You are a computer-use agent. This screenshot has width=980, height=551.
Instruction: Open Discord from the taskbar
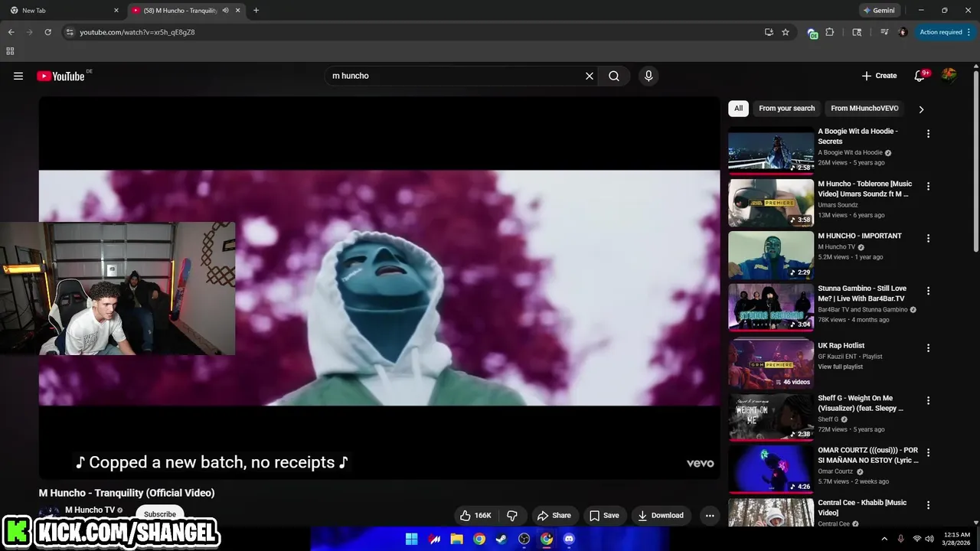(x=569, y=539)
